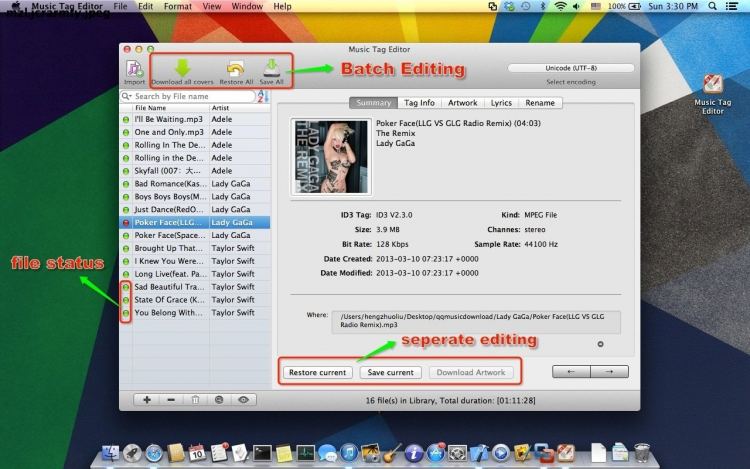750x469 pixels.
Task: Select Boys Boys Boys(M... row
Action: [195, 196]
